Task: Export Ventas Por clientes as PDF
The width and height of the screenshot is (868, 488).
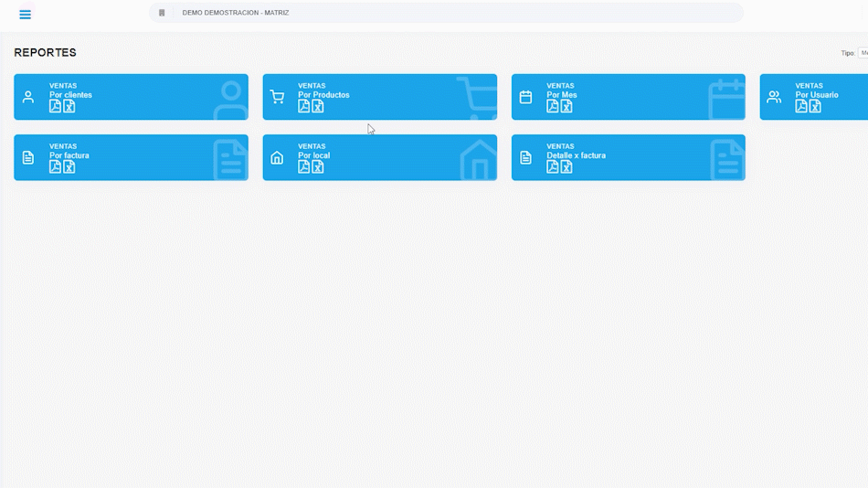Action: click(55, 106)
